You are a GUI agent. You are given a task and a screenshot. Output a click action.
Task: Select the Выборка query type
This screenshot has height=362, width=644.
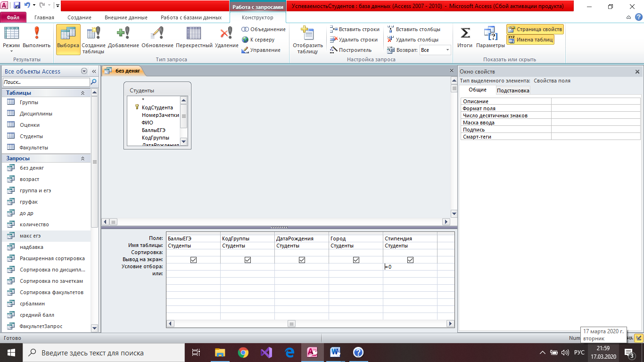pyautogui.click(x=68, y=39)
